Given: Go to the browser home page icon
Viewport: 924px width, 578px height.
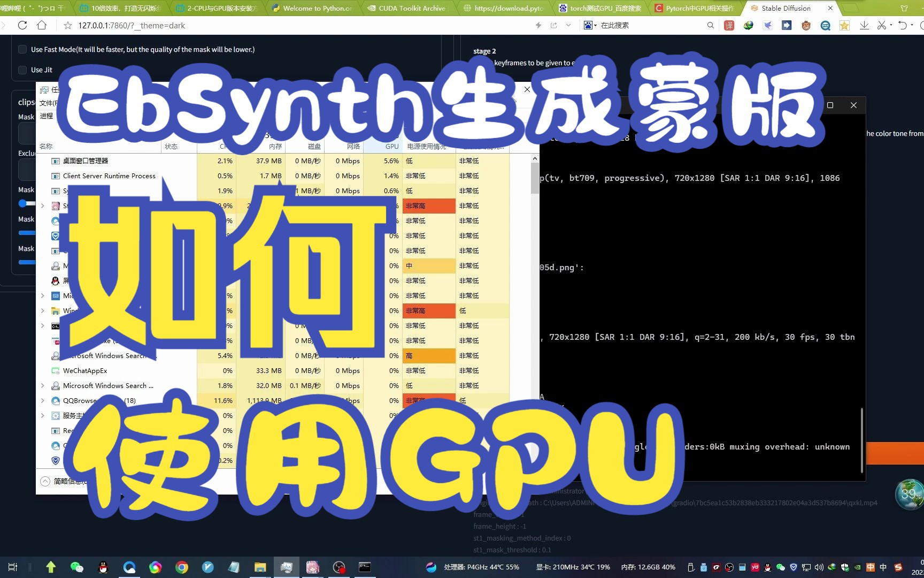Looking at the screenshot, I should click(42, 25).
